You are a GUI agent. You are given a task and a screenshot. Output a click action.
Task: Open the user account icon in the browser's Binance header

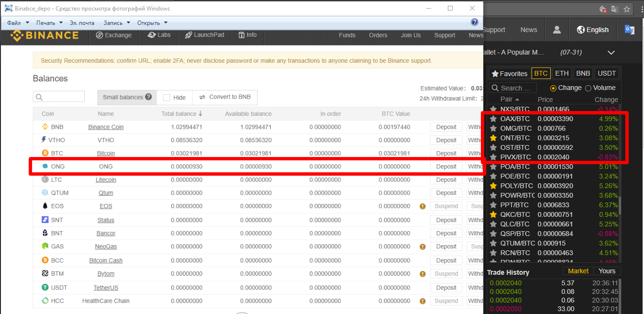click(x=557, y=30)
